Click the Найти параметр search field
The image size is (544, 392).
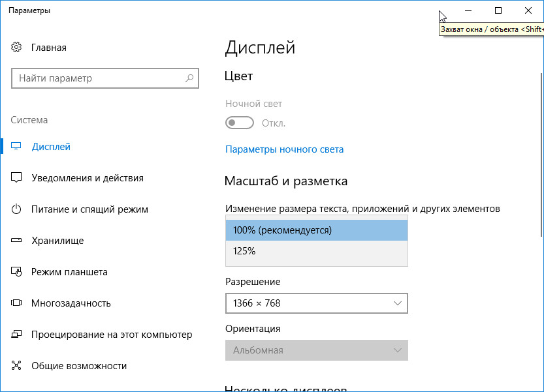coord(104,78)
